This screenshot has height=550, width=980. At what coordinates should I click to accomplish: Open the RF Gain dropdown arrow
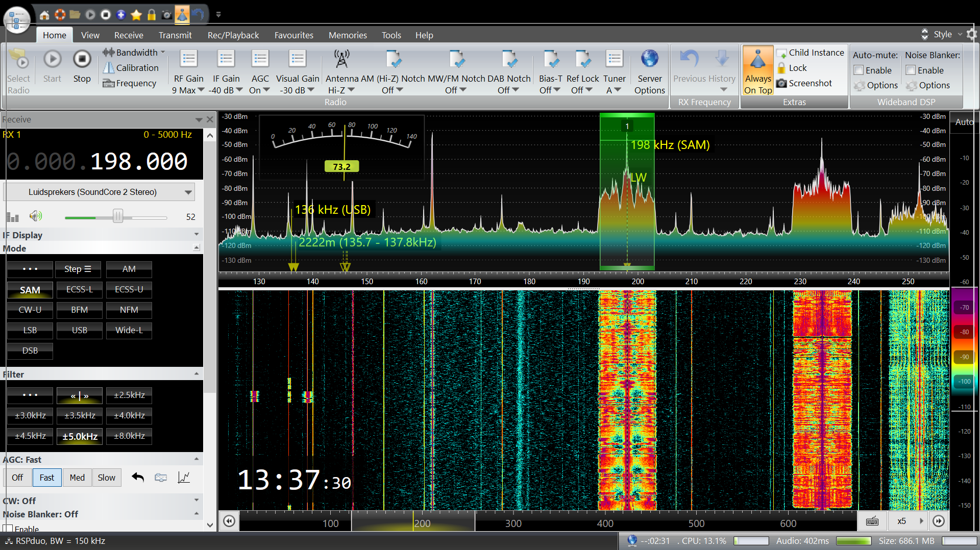[x=201, y=90]
